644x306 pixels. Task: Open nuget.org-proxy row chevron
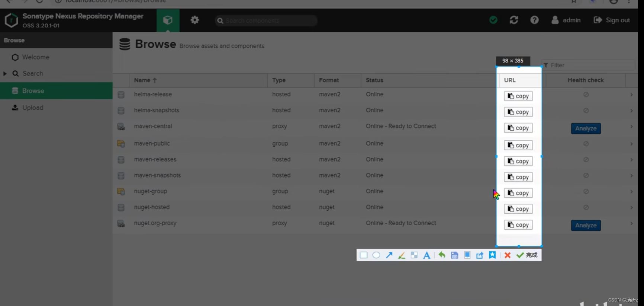(x=631, y=223)
